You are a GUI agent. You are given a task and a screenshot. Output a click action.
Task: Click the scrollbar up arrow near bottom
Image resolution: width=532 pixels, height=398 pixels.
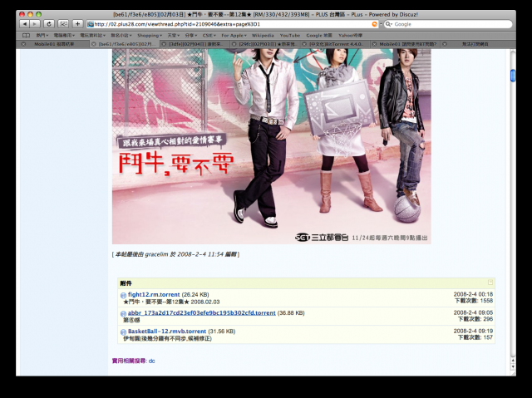click(x=513, y=361)
